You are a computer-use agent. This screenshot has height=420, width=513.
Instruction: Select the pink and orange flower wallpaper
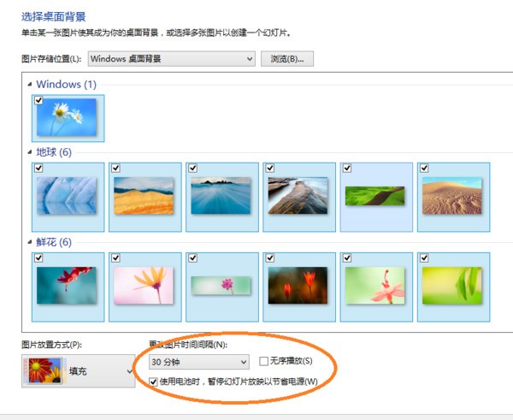click(x=145, y=287)
